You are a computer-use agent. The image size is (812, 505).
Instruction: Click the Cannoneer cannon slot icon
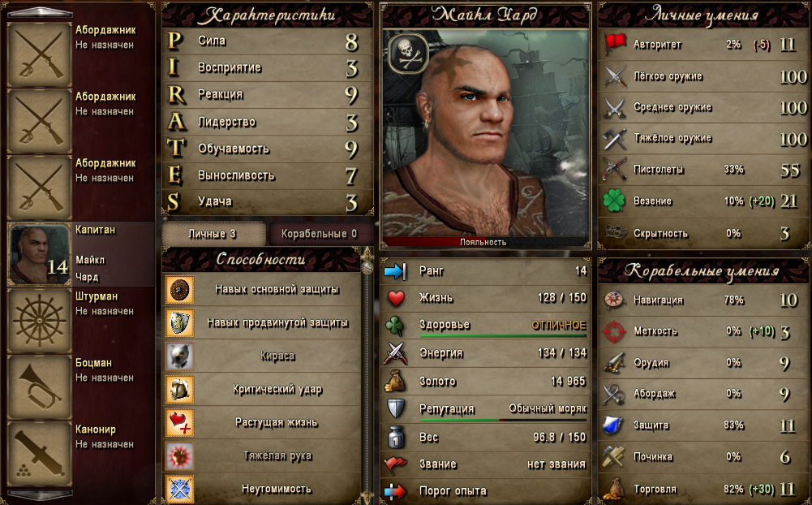40,454
